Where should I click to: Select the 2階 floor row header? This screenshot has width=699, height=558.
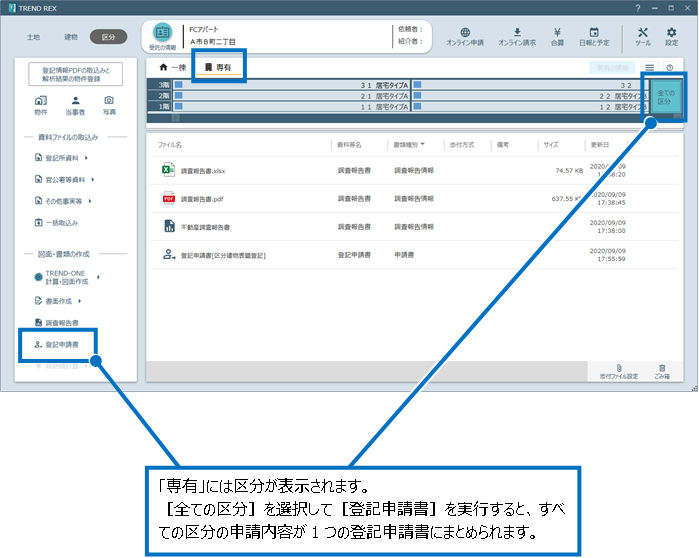(160, 95)
